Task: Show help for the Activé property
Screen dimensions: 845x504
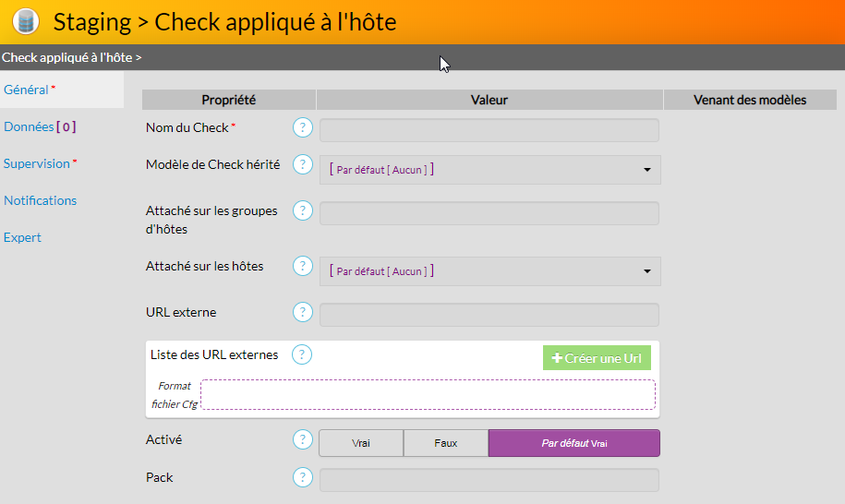Action: 303,440
